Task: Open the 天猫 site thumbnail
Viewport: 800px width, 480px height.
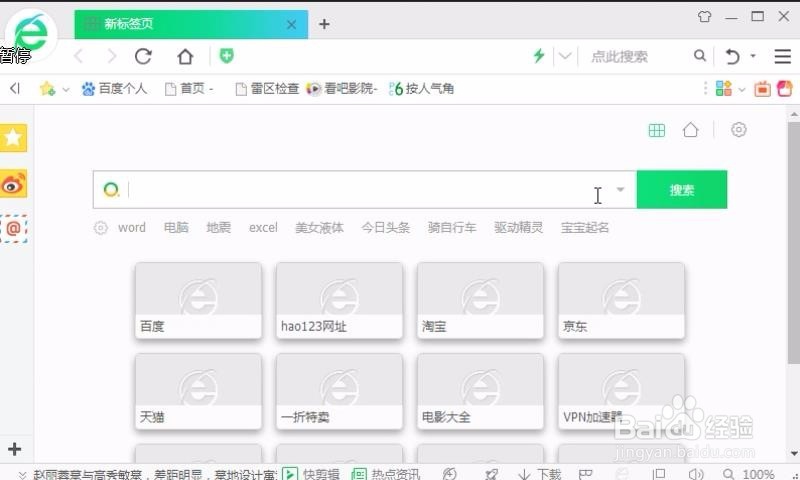Action: click(198, 391)
